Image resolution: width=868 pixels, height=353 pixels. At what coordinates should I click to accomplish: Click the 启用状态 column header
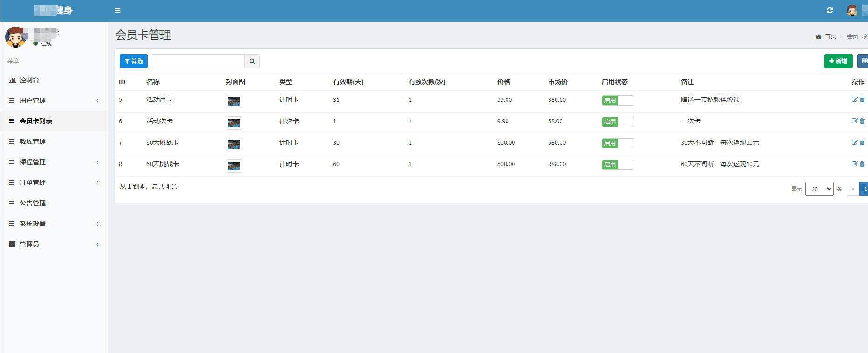click(614, 82)
